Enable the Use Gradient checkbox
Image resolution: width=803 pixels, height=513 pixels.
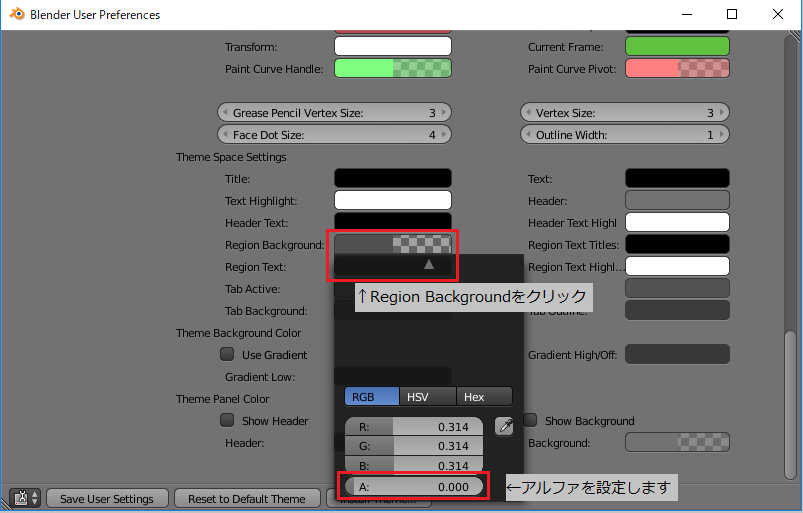tap(227, 354)
